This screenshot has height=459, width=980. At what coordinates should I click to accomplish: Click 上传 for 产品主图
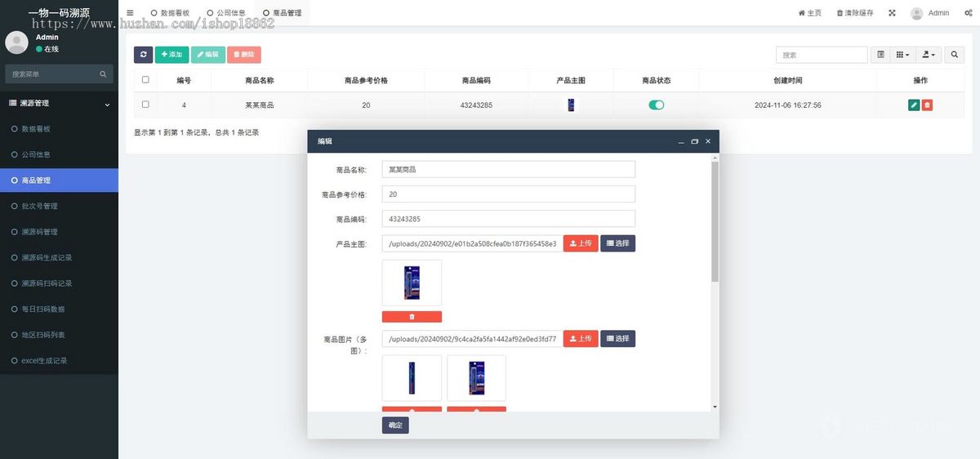[581, 243]
